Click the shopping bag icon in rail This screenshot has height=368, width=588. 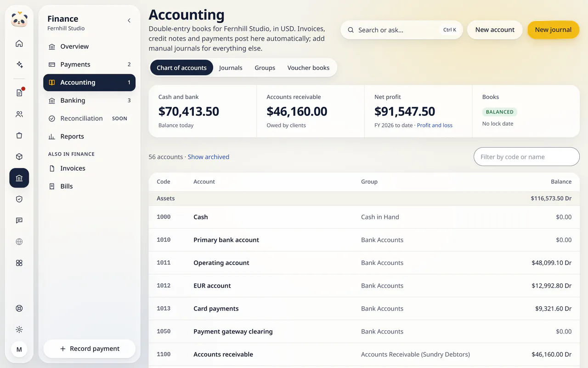point(19,135)
